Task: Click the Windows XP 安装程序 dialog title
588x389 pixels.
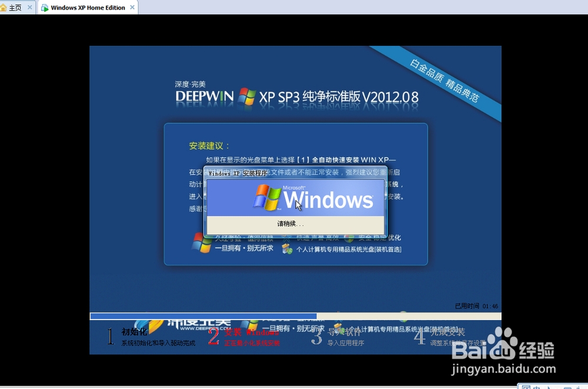Action: click(x=238, y=173)
